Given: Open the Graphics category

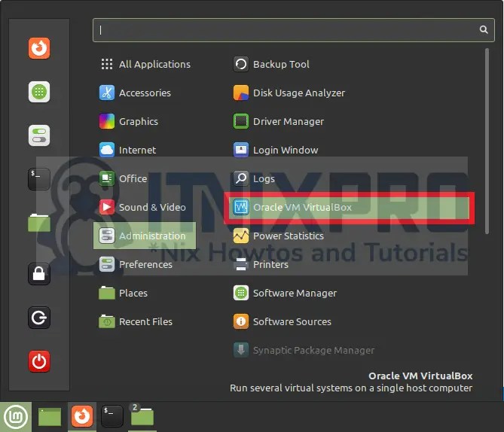Looking at the screenshot, I should click(x=145, y=121).
